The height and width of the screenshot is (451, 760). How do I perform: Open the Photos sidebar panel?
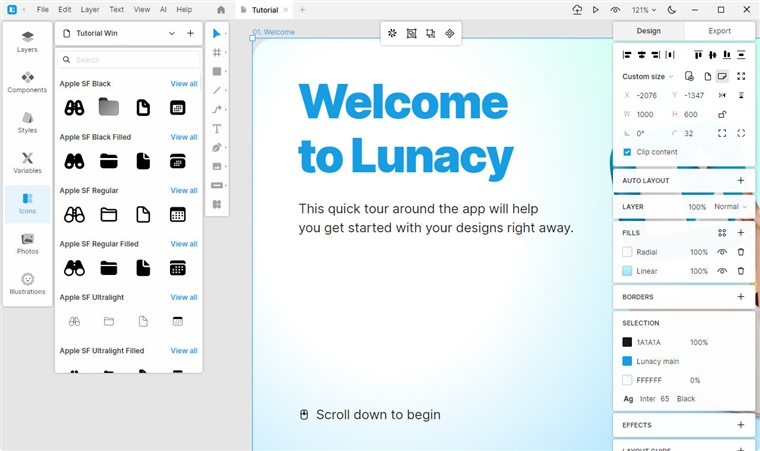point(27,243)
